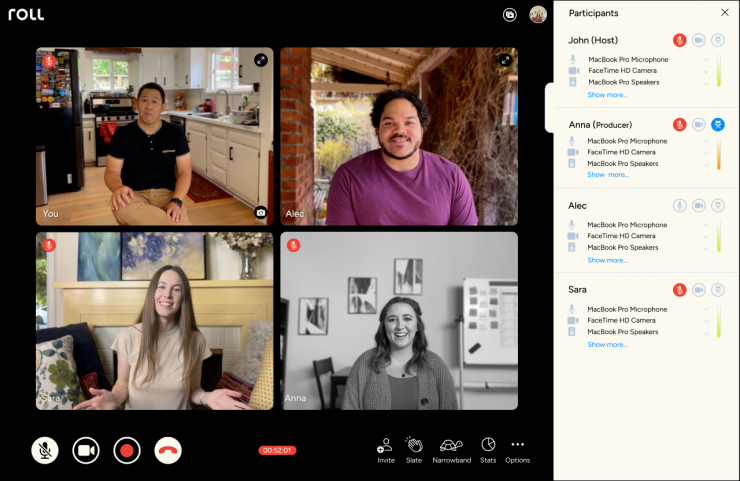
Task: Click "Show more..." under Sara
Action: (x=607, y=345)
